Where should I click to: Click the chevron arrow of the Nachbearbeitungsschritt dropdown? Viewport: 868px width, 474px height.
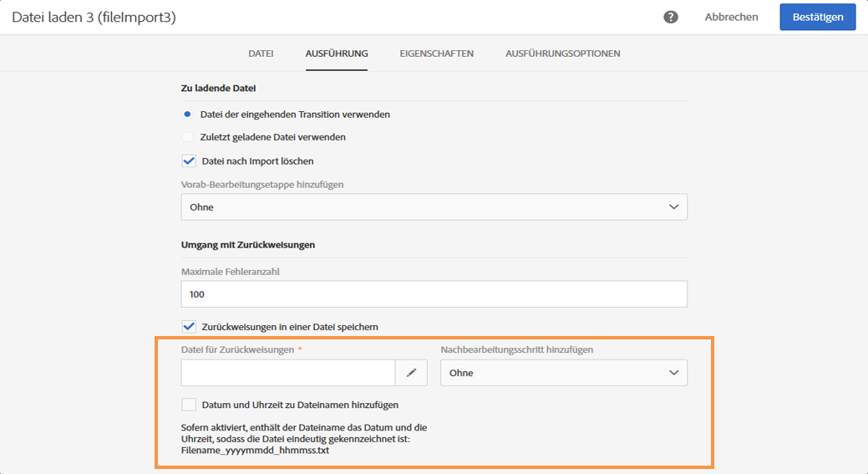click(673, 373)
